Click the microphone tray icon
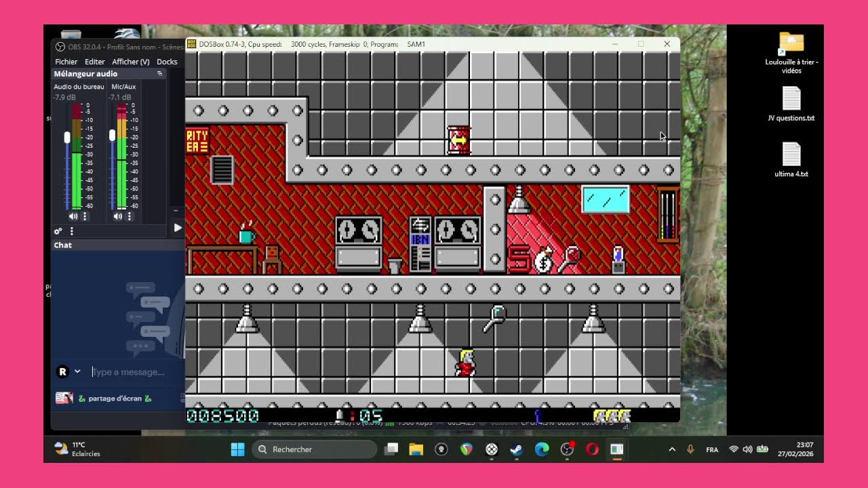 [x=690, y=449]
